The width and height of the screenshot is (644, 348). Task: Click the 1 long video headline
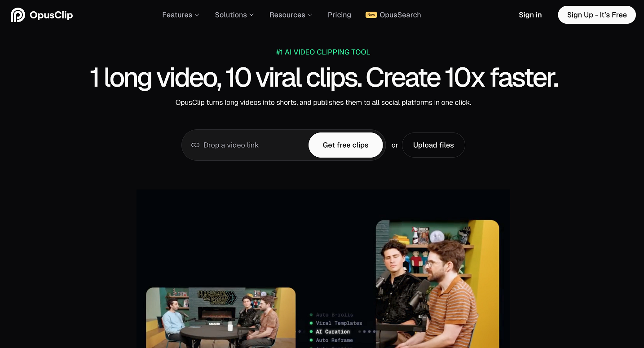324,77
